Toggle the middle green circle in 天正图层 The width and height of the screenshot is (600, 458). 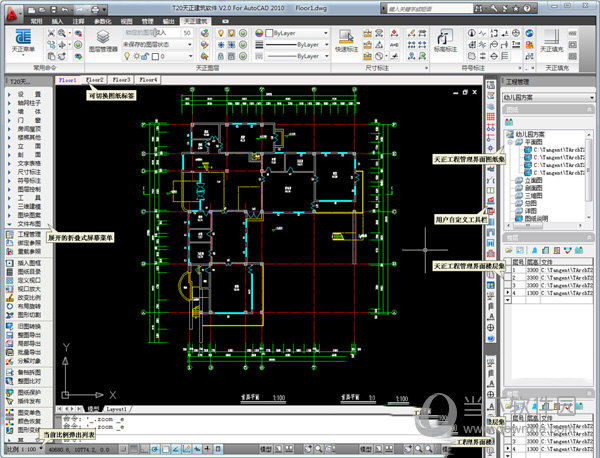(243, 45)
